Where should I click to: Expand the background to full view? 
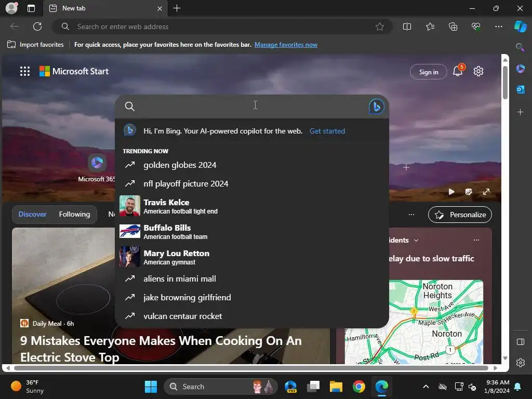coord(486,192)
